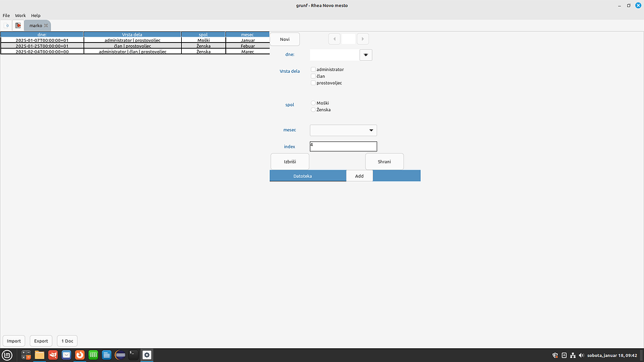
Task: Click the Novi button
Action: pos(284,38)
